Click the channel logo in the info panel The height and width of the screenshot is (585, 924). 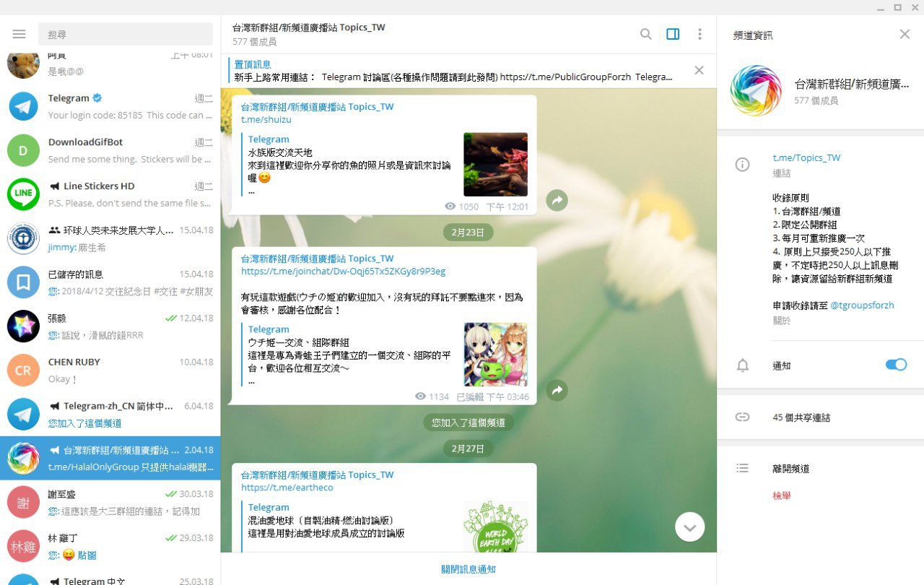(x=756, y=91)
